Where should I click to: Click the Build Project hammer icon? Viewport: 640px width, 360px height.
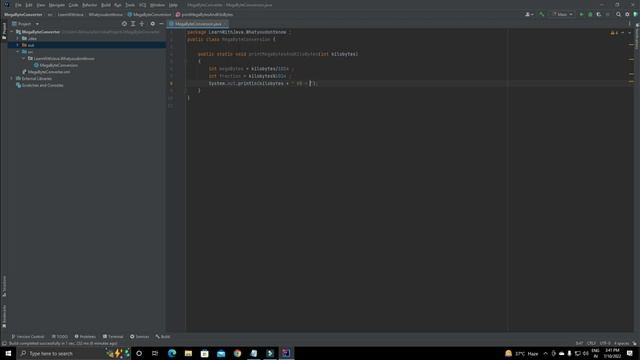point(542,14)
